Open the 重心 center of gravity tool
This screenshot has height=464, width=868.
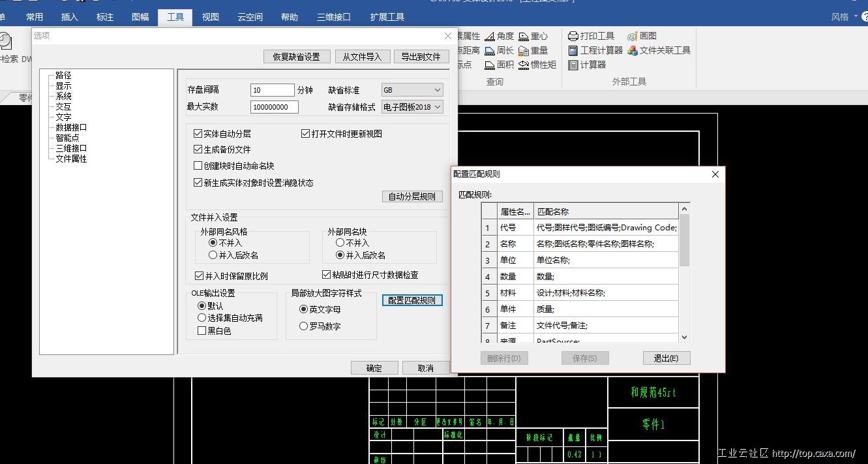click(x=533, y=37)
